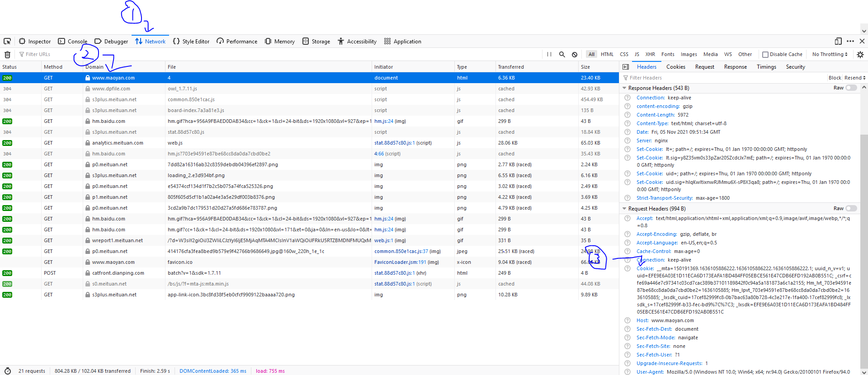Open Style Editor tab

point(191,41)
